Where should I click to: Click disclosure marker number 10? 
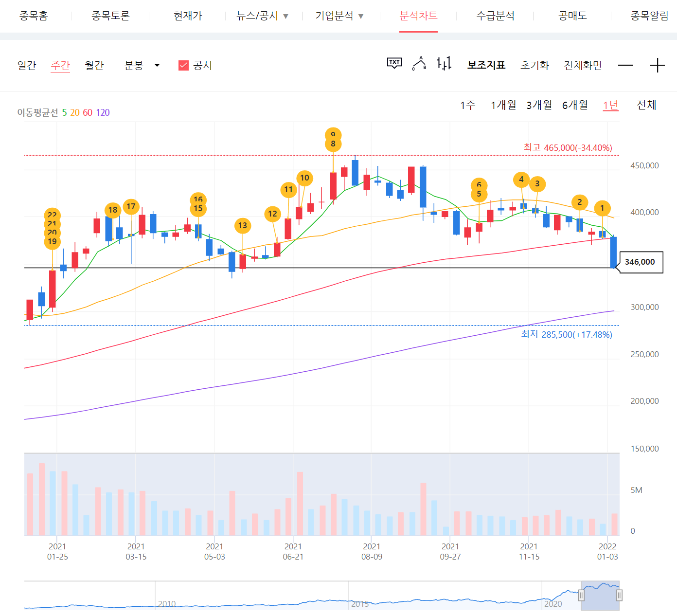tap(304, 178)
